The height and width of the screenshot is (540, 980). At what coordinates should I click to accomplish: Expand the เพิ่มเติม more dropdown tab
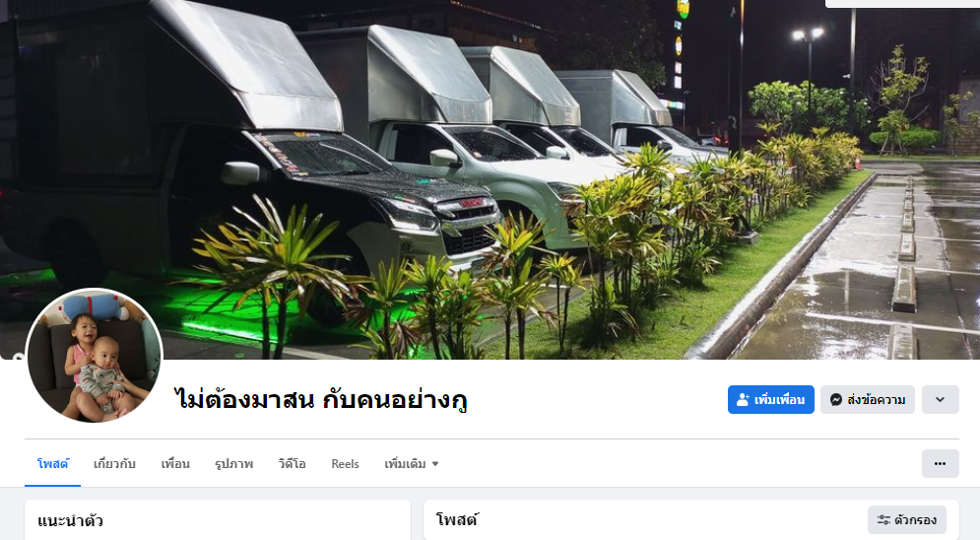pyautogui.click(x=412, y=464)
